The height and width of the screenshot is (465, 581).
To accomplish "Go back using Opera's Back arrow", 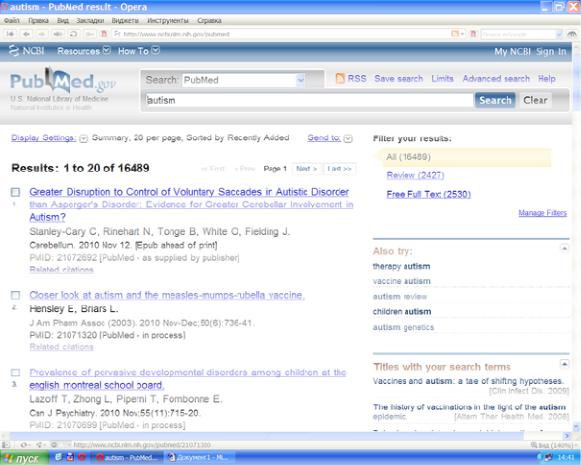I will [26, 34].
